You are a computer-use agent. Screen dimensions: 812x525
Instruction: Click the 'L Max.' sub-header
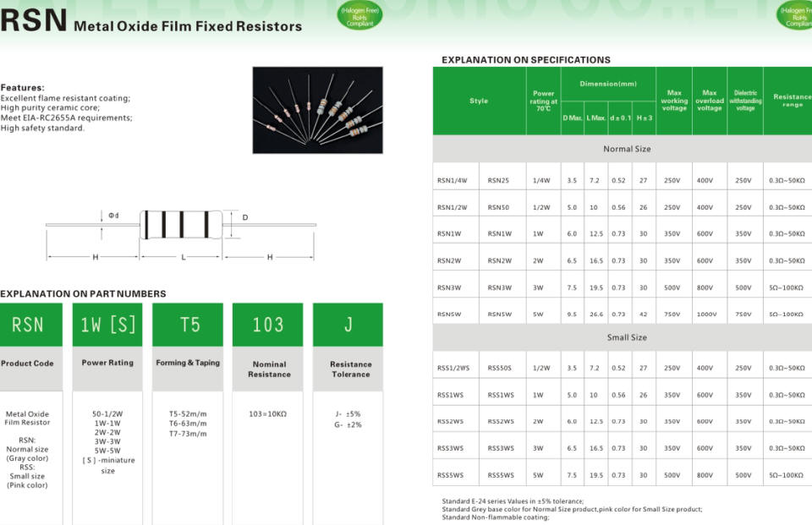click(x=596, y=118)
